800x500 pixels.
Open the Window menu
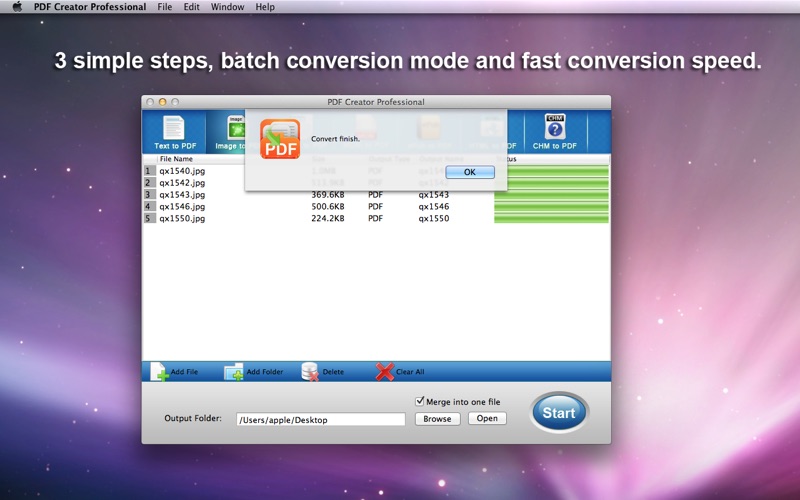click(228, 7)
